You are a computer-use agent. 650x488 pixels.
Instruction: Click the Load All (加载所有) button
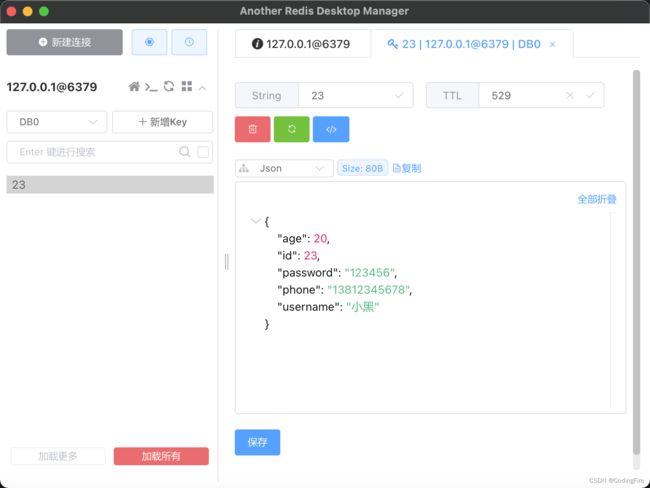tap(161, 456)
